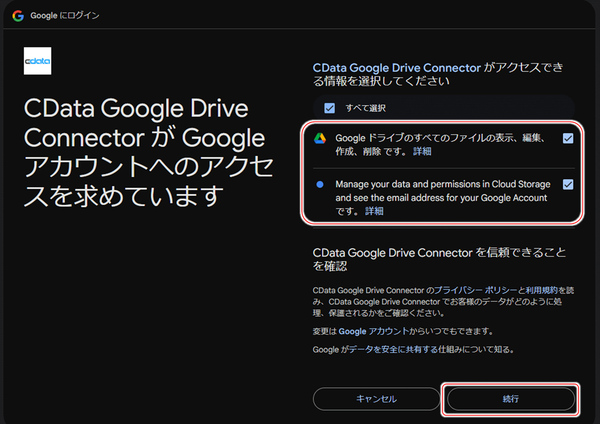Open 詳細 link for Google Drive permission
This screenshot has height=424, width=600.
[x=422, y=152]
